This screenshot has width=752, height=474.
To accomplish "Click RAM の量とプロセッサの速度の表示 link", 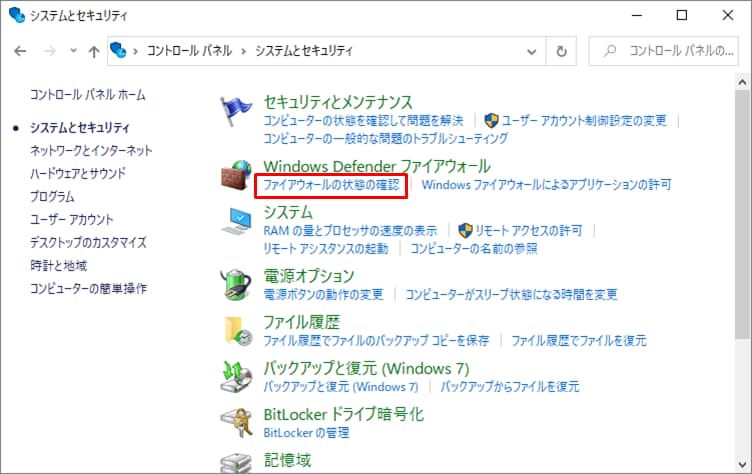I will [351, 231].
